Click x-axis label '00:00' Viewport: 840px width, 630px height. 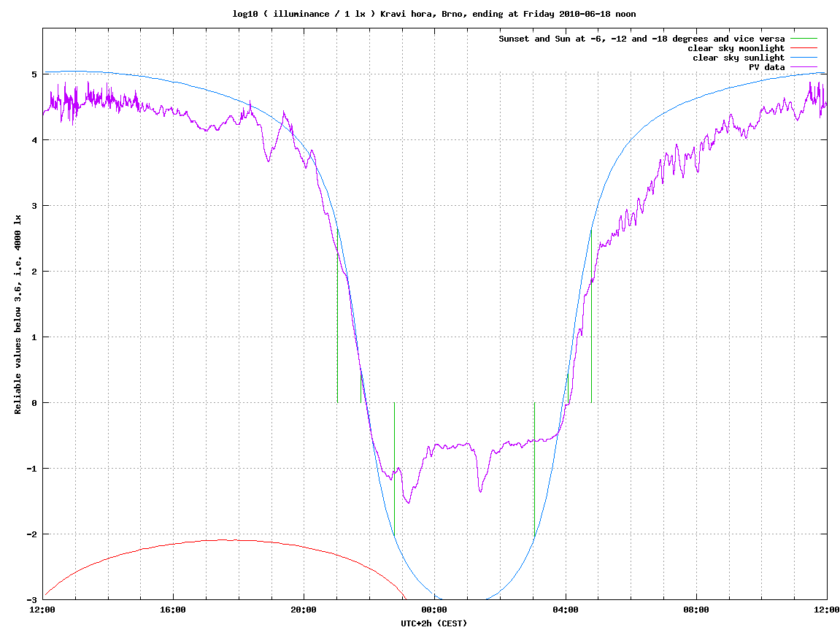pyautogui.click(x=434, y=610)
